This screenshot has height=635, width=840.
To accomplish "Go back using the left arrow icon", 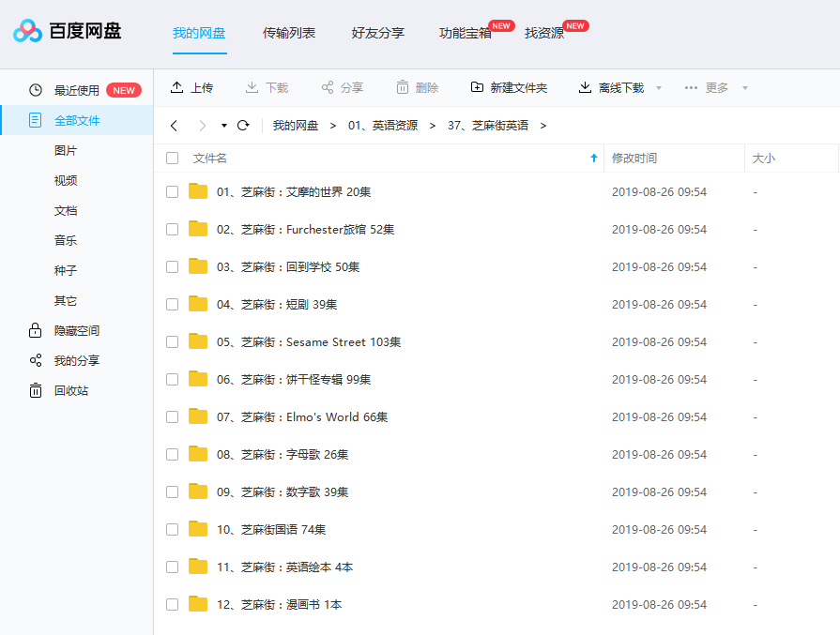I will click(x=174, y=125).
